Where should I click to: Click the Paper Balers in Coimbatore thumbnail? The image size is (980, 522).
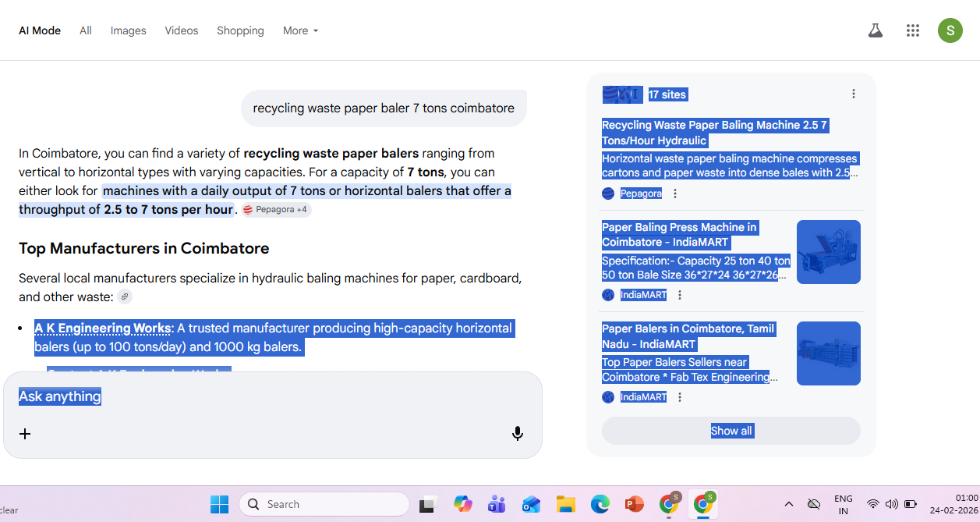pyautogui.click(x=829, y=353)
